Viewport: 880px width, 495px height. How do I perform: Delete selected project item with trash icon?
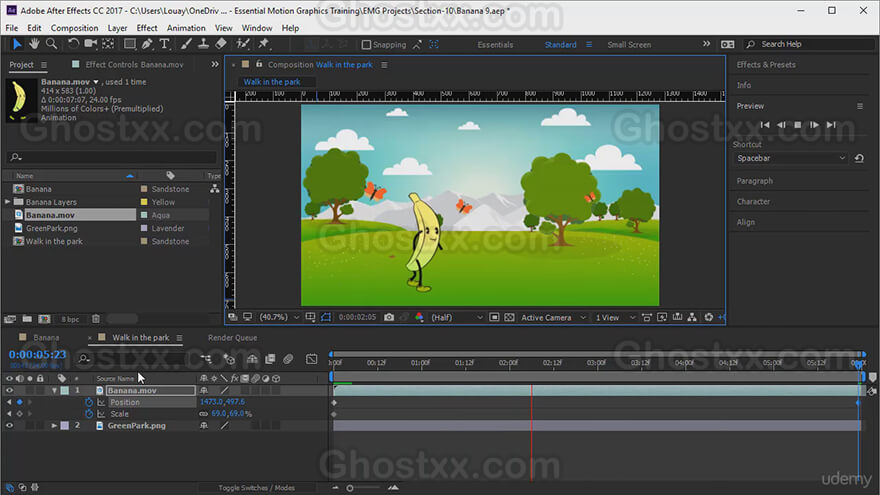[96, 319]
